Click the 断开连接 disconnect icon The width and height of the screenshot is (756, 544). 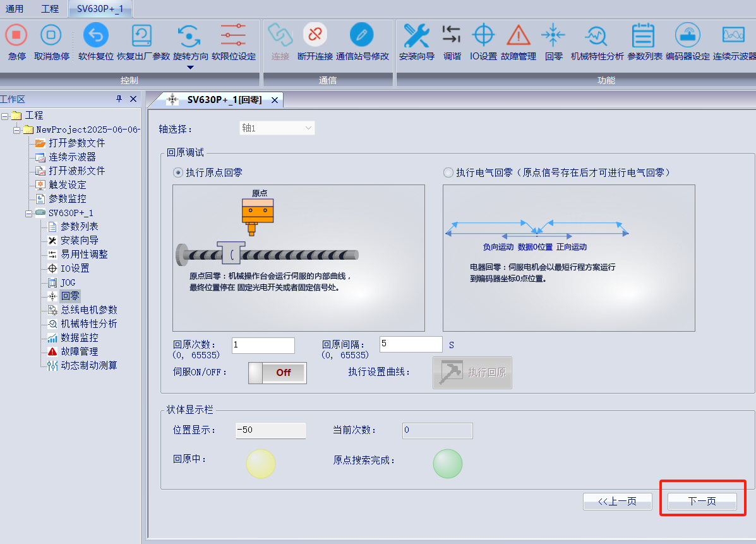(x=315, y=35)
